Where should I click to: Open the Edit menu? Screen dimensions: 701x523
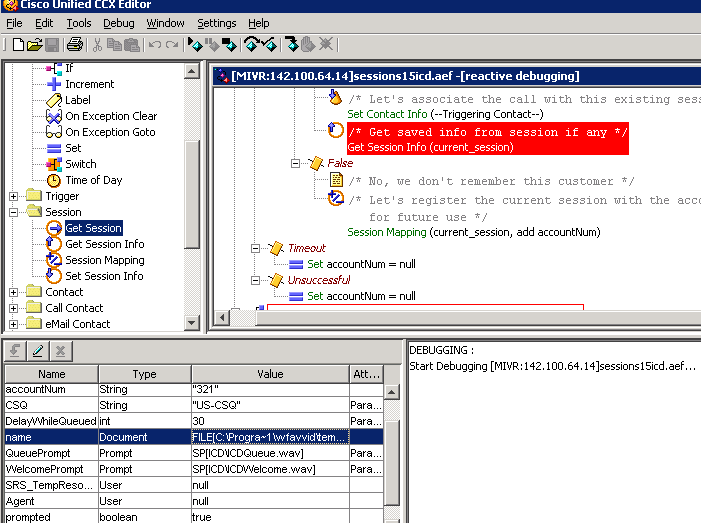pos(44,23)
